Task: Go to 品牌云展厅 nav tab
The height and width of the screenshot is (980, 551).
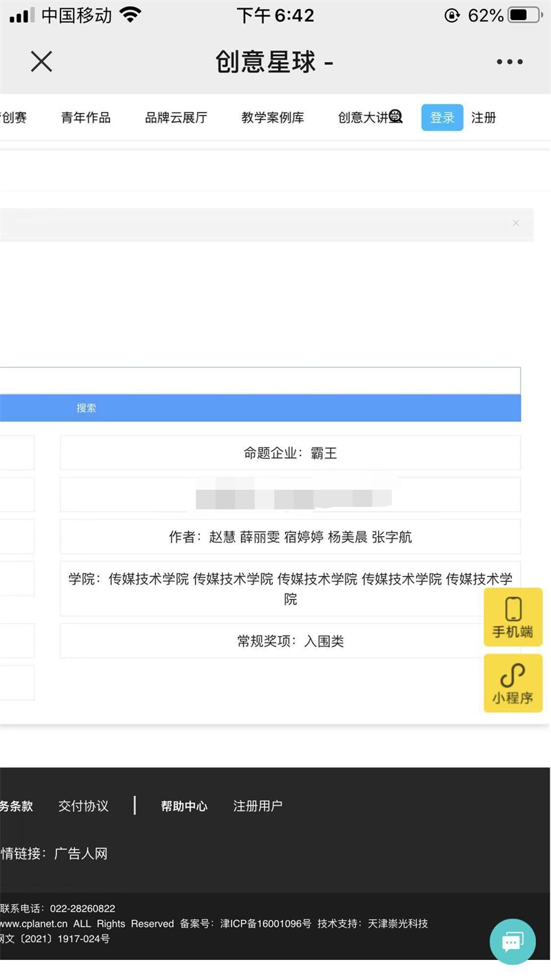Action: click(x=176, y=118)
